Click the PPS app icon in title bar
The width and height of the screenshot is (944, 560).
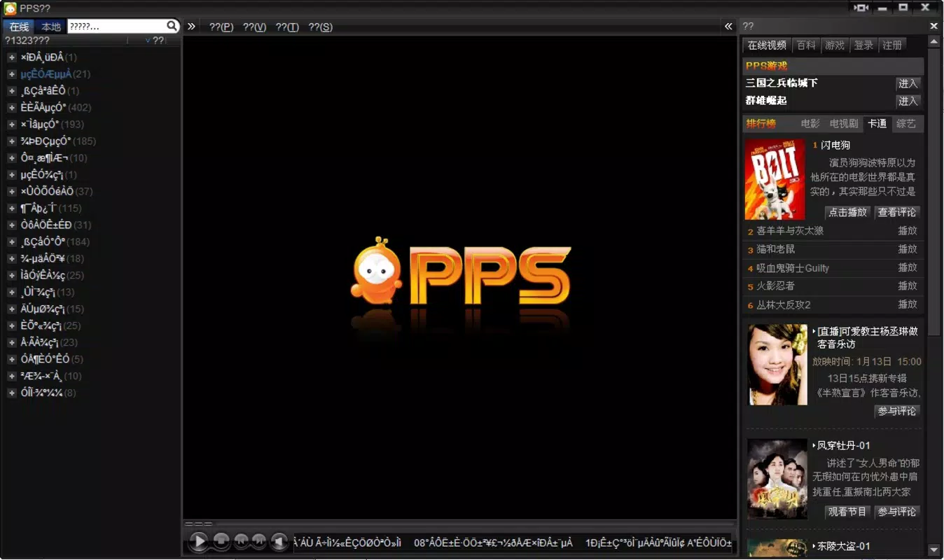pos(10,8)
